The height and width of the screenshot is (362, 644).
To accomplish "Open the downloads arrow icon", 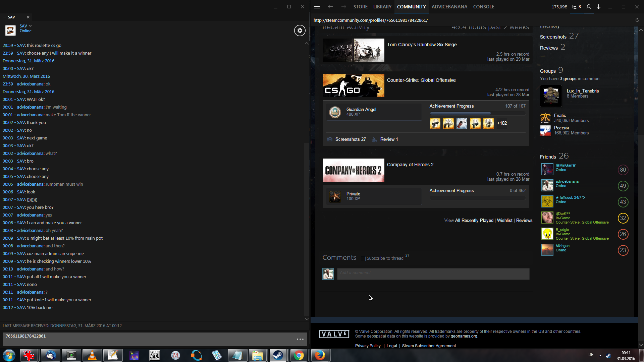I will [x=599, y=7].
